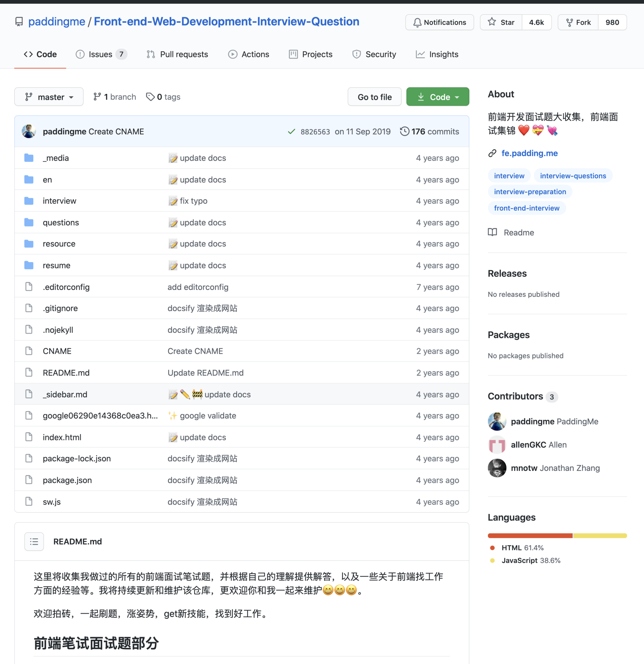
Task: Expand the master branch dropdown
Action: (x=49, y=96)
